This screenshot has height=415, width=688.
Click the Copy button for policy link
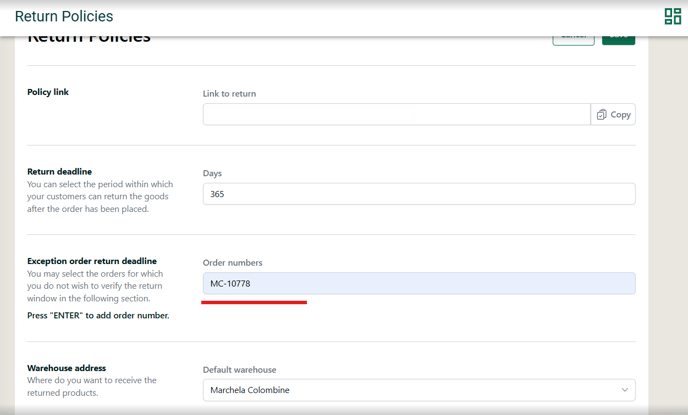613,115
